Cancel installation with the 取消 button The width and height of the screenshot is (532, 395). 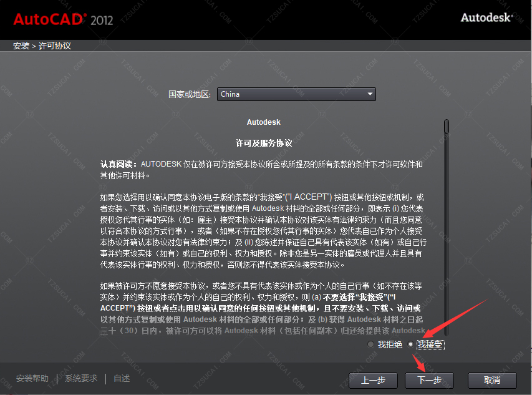coord(491,379)
